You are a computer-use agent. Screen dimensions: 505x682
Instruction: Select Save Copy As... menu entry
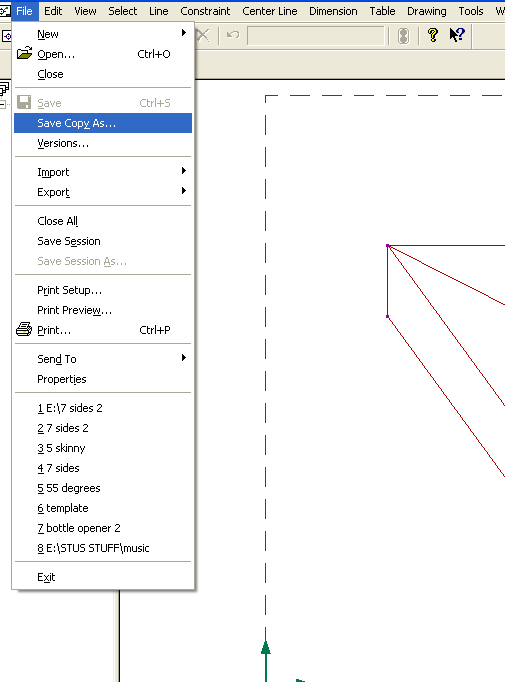[103, 123]
